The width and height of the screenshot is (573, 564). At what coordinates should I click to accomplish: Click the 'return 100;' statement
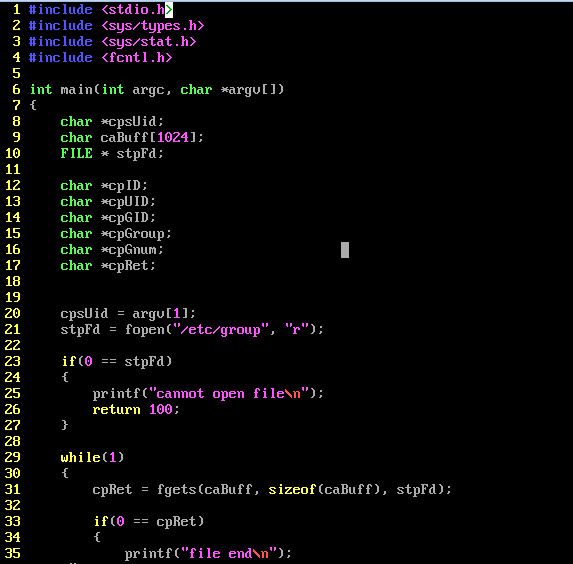[136, 410]
